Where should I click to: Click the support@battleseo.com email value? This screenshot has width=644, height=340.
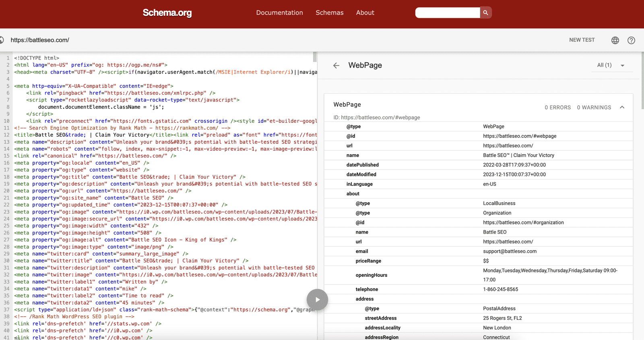tap(510, 251)
